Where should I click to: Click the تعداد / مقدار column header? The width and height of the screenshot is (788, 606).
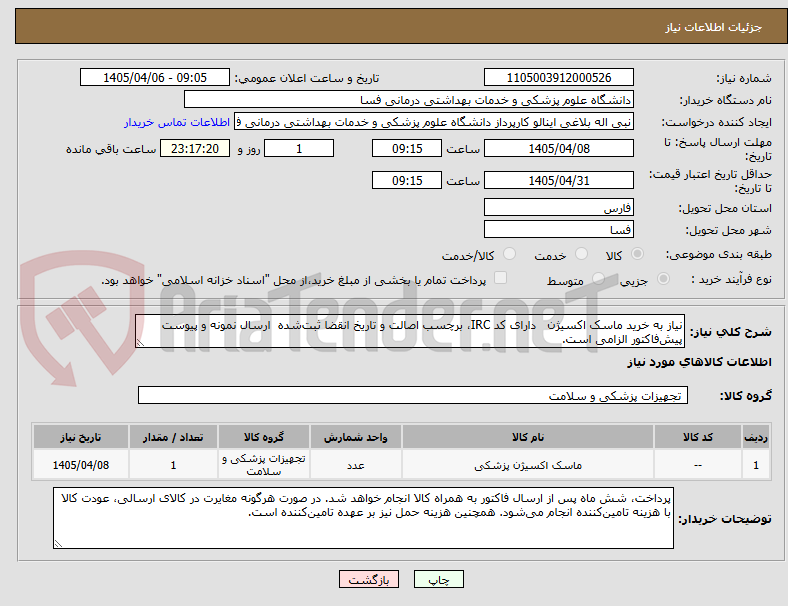pyautogui.click(x=173, y=437)
